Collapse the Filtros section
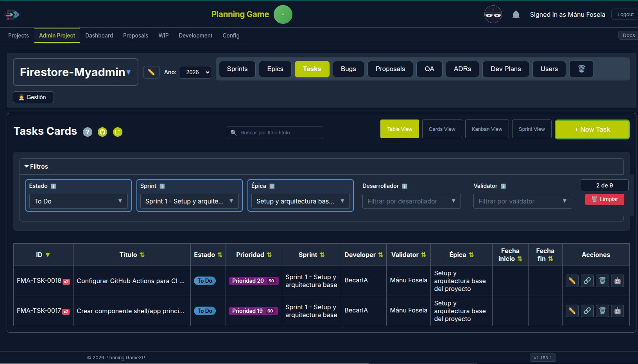The height and width of the screenshot is (364, 638). coord(36,166)
